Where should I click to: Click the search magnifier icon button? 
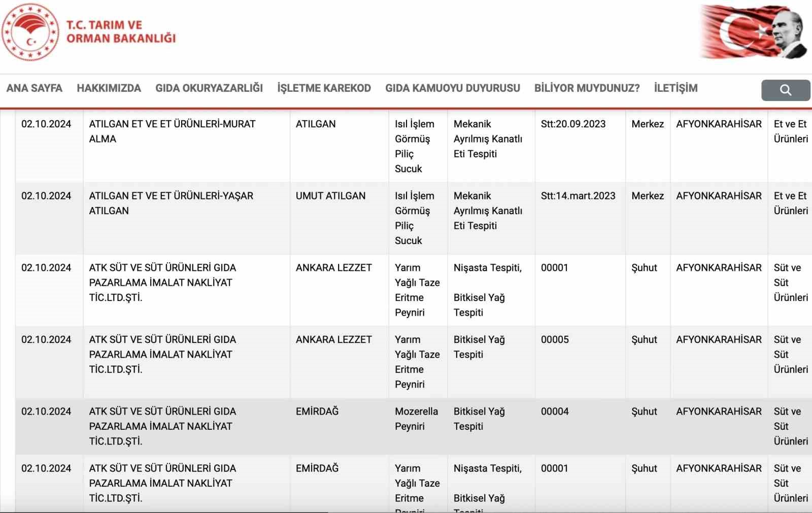click(785, 90)
